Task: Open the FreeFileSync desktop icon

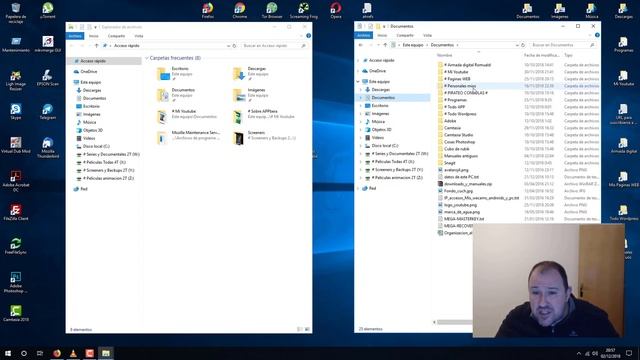Action: (x=16, y=246)
